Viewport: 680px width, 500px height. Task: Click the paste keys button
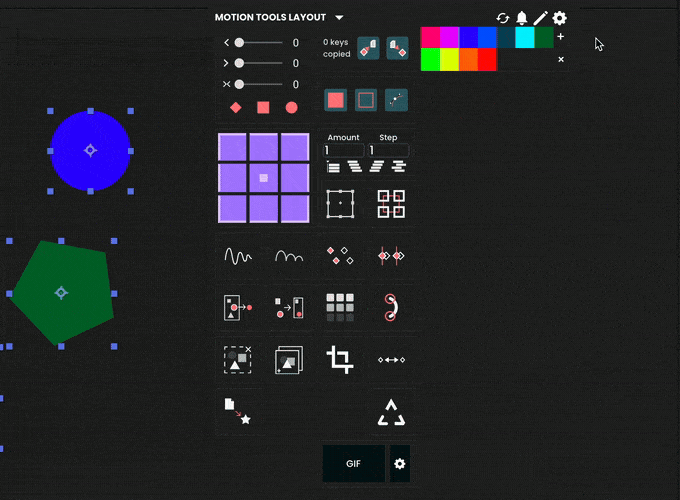[x=397, y=48]
